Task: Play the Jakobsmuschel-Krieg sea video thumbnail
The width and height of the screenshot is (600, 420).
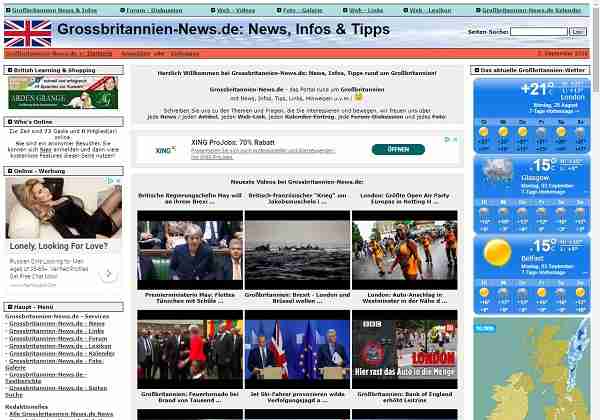Action: pos(297,250)
